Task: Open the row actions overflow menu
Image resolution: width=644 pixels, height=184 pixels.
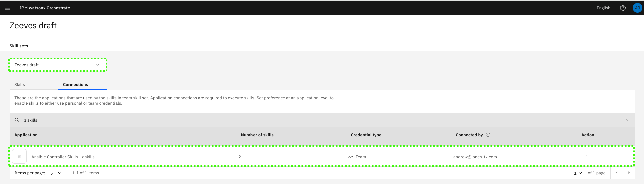Action: tap(586, 157)
